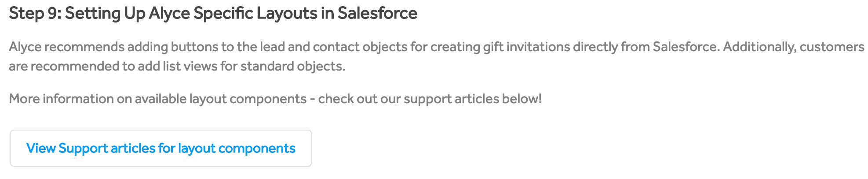Click the words View Support in the button
Image resolution: width=868 pixels, height=179 pixels.
[x=67, y=148]
